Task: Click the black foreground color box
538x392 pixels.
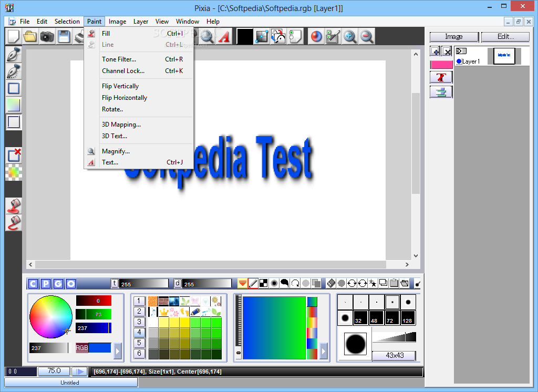Action: point(245,36)
